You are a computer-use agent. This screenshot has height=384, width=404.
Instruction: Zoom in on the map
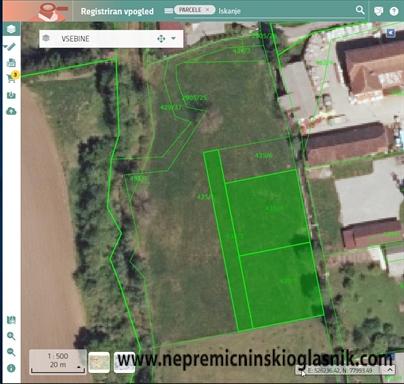(x=11, y=336)
